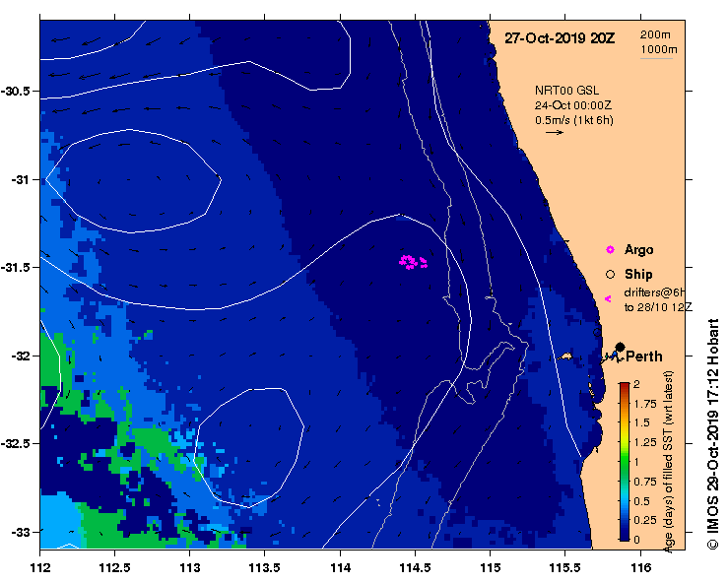Click the longitude axis label 115
The image size is (728, 583).
[x=490, y=567]
